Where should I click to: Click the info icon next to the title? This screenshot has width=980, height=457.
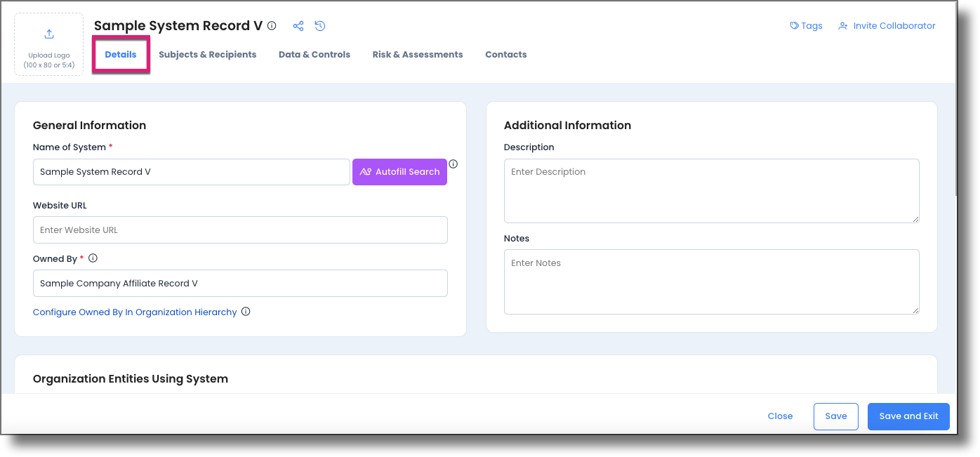tap(272, 25)
